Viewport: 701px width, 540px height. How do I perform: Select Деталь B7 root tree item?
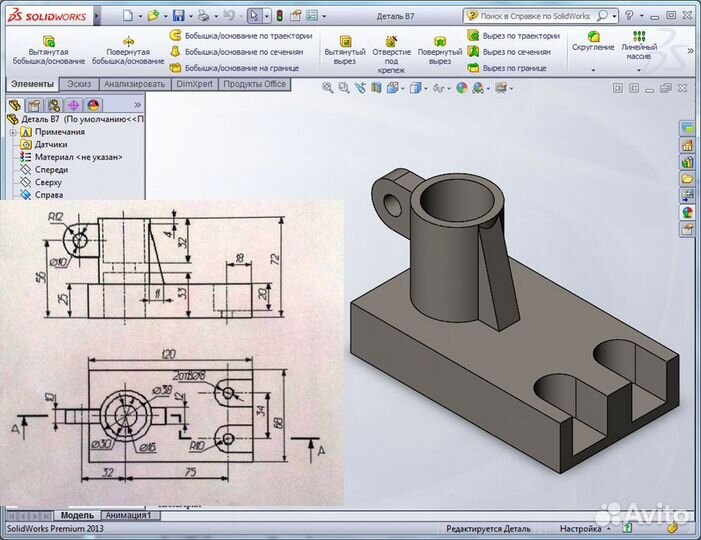tap(76, 119)
